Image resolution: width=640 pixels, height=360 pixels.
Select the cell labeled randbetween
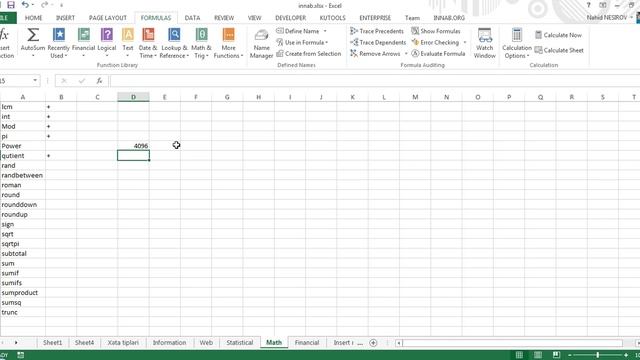(23, 175)
